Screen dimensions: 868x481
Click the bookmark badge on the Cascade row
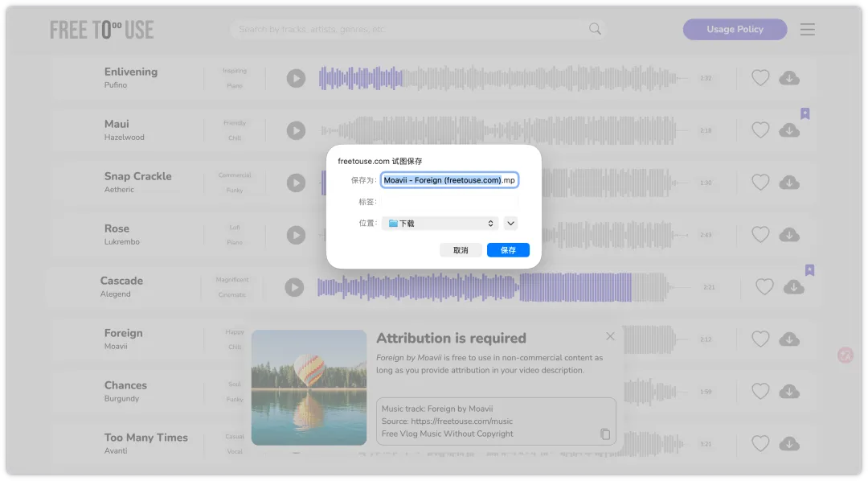(809, 270)
